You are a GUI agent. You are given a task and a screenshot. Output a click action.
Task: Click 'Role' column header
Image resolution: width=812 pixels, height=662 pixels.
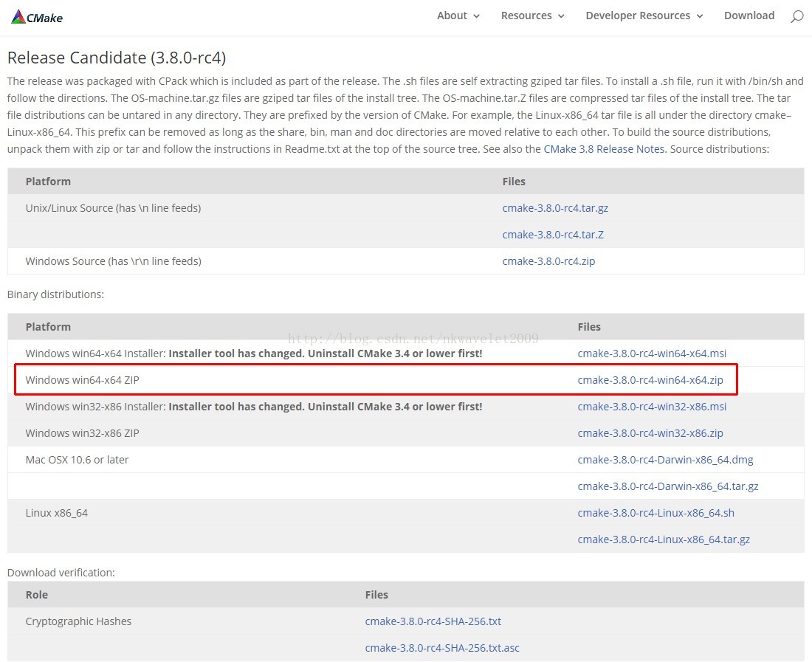click(37, 595)
